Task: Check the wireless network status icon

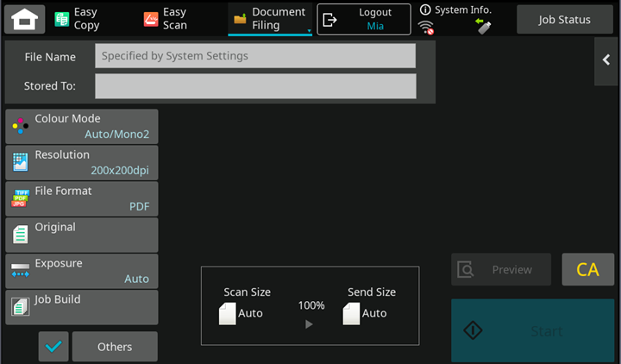Action: point(425,28)
